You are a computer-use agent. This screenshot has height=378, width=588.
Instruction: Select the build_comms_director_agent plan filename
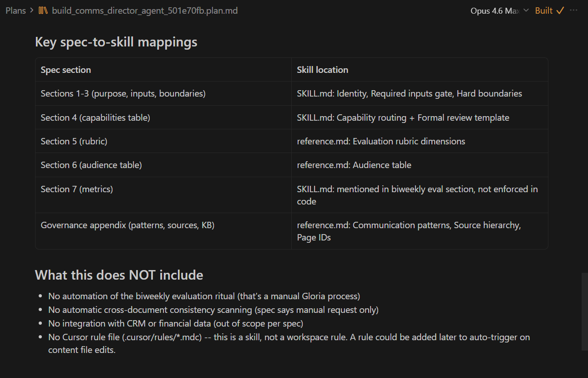coord(145,10)
